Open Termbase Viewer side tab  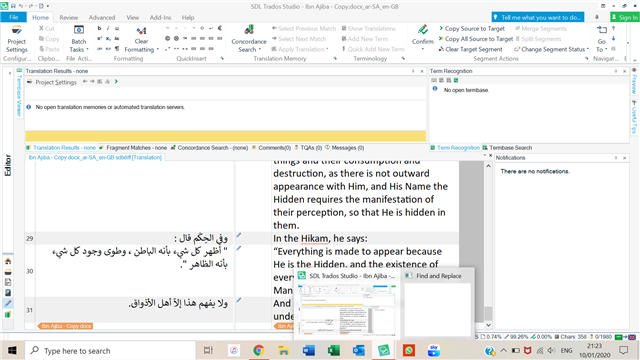tap(19, 93)
